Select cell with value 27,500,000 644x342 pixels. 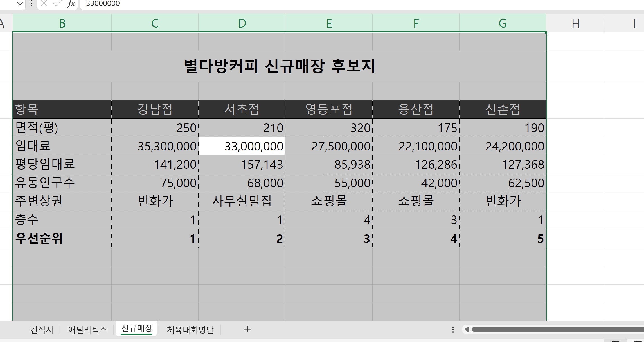tap(329, 146)
